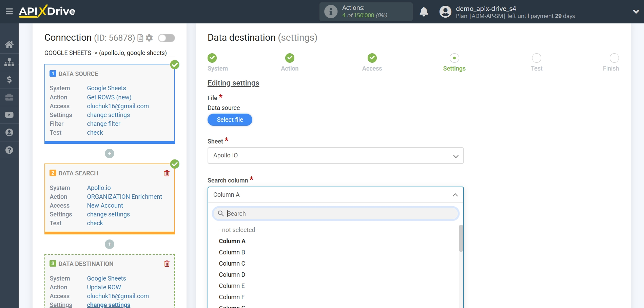
Task: Open help via the question mark icon
Action: (9, 150)
